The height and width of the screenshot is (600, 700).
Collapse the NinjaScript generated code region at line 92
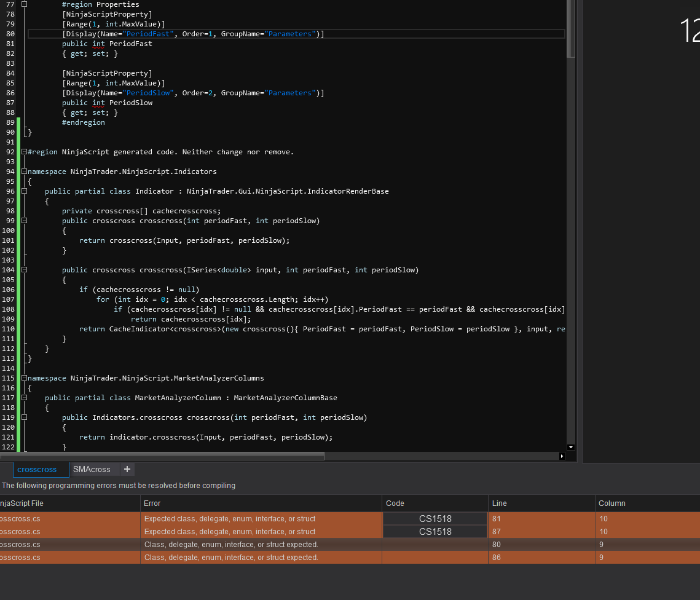[x=25, y=152]
